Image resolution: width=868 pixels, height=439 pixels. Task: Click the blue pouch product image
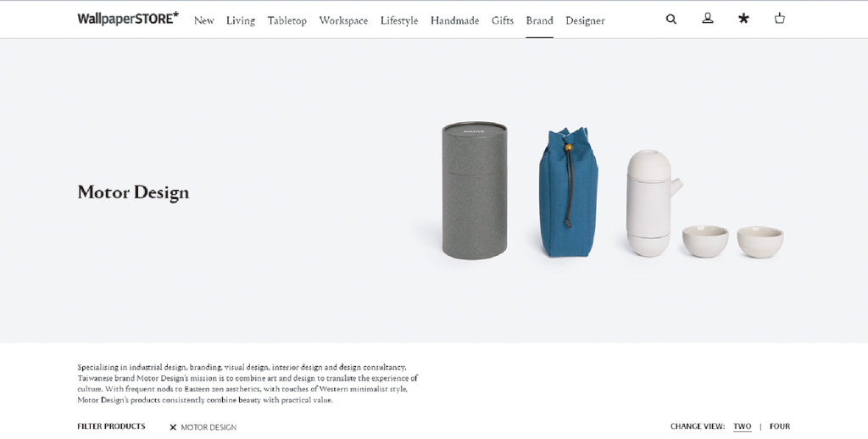(569, 192)
